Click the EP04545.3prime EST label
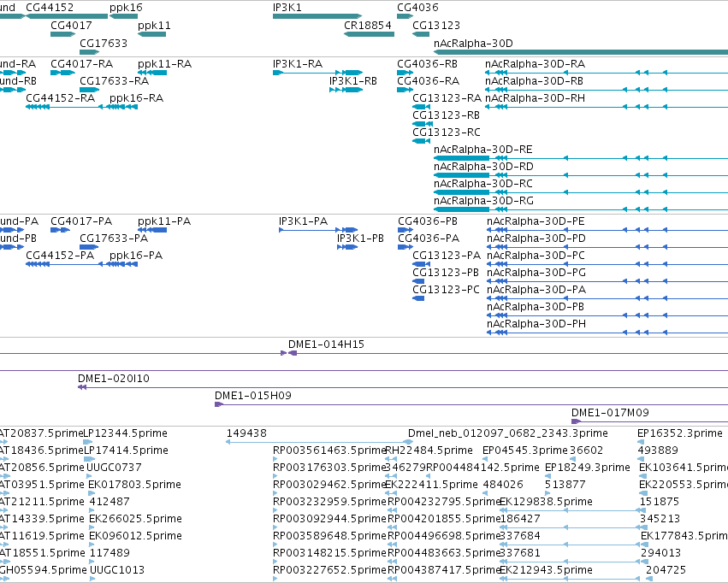The image size is (728, 583). [525, 450]
